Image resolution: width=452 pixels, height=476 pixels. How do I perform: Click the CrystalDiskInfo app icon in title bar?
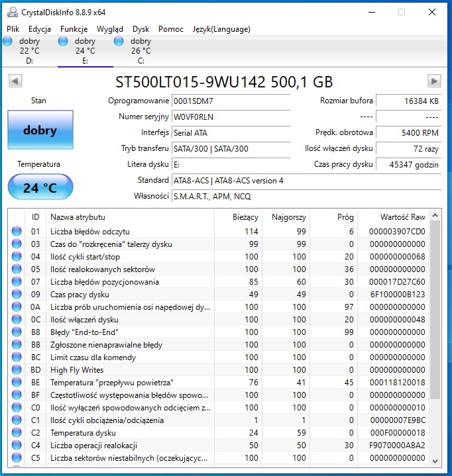click(x=13, y=12)
